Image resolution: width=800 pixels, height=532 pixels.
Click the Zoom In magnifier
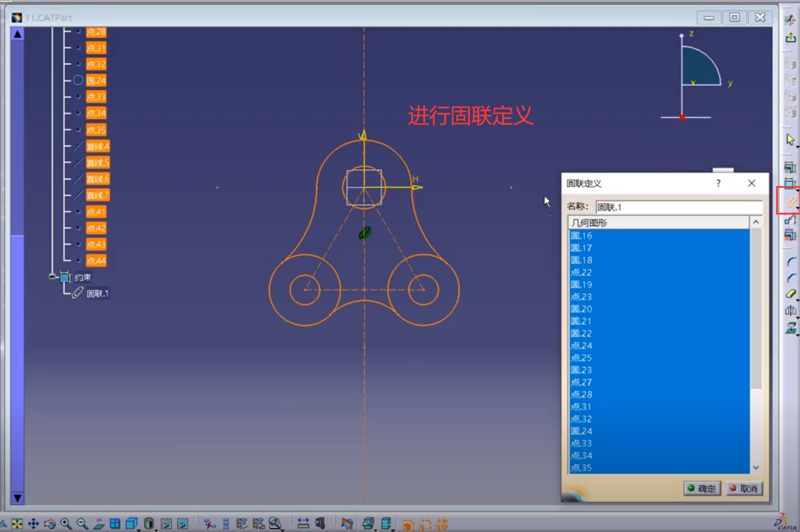[66, 524]
